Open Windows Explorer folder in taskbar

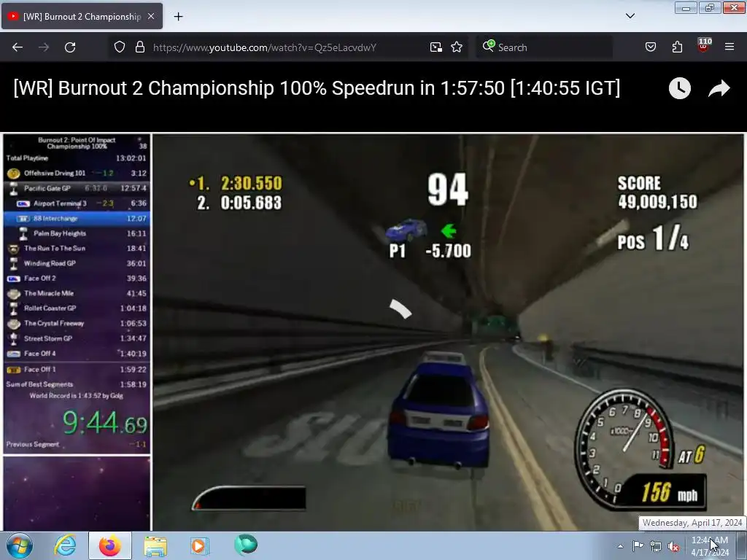pyautogui.click(x=155, y=545)
